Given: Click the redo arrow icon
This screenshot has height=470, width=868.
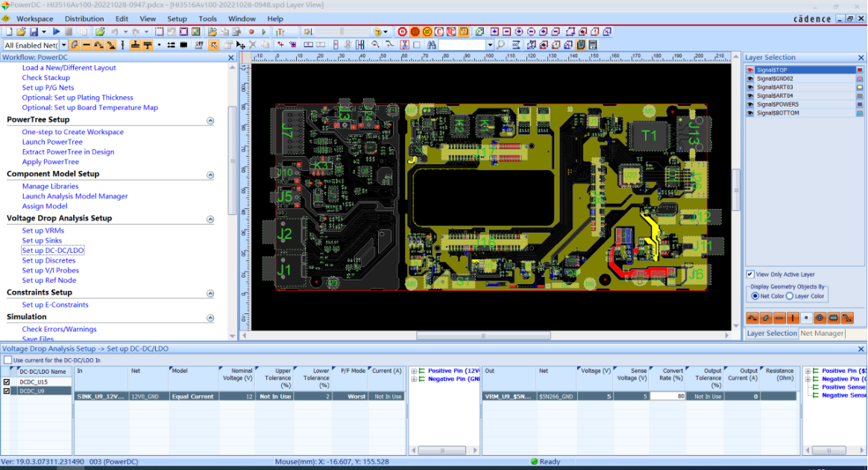Looking at the screenshot, I should click(x=136, y=31).
